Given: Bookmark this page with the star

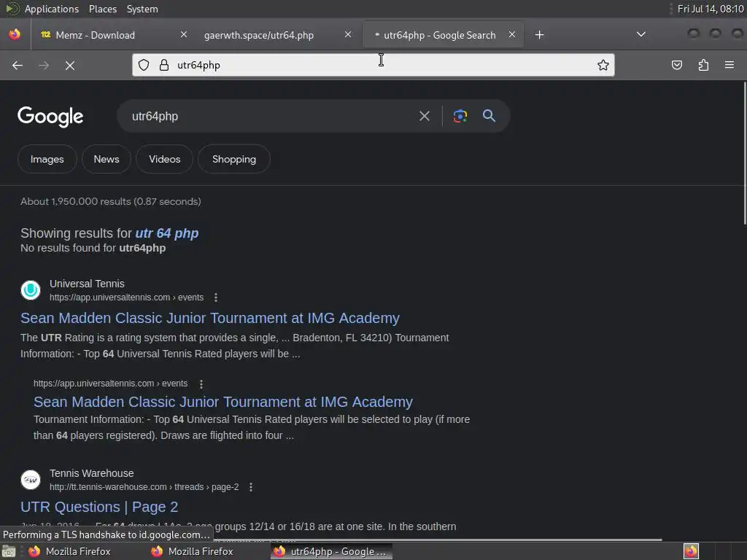Looking at the screenshot, I should (x=603, y=65).
